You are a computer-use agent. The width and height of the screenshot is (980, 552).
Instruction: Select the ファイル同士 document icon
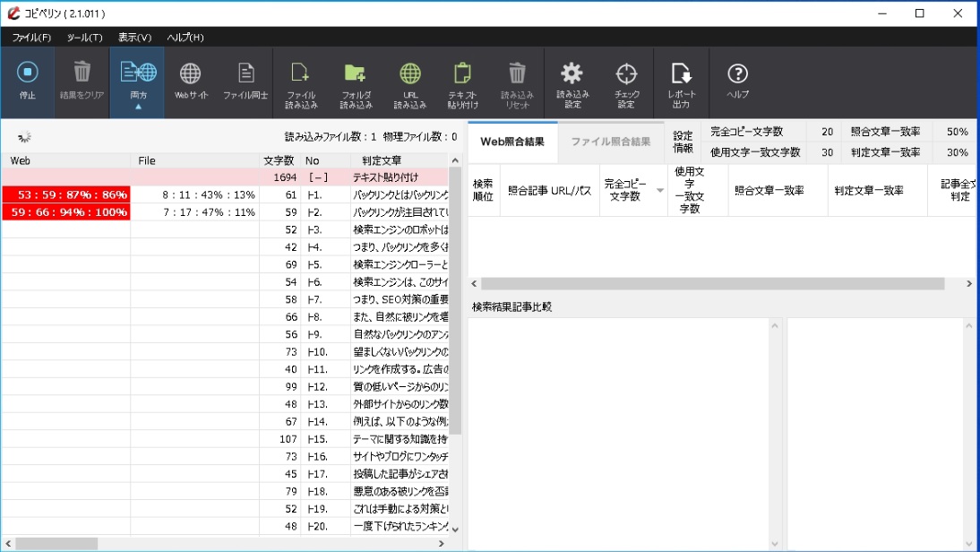[x=245, y=73]
